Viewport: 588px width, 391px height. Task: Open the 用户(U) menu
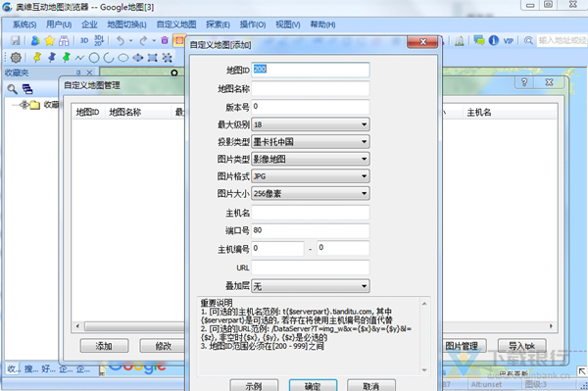coord(59,24)
